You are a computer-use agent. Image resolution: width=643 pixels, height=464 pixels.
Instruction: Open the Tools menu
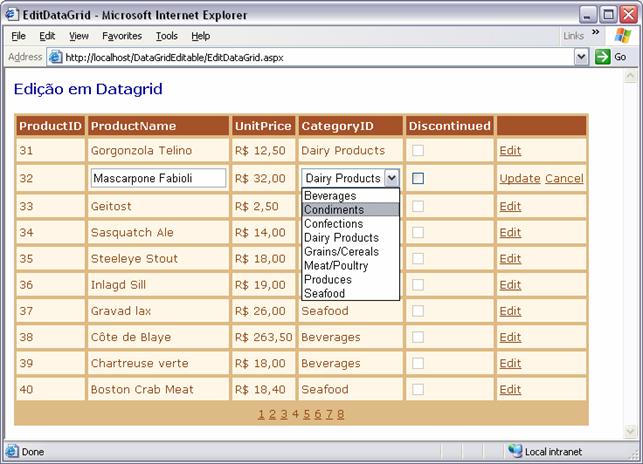point(167,36)
